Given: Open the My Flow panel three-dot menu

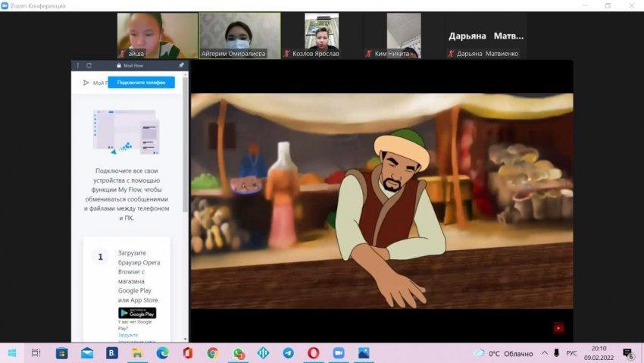Looking at the screenshot, I should tap(77, 65).
